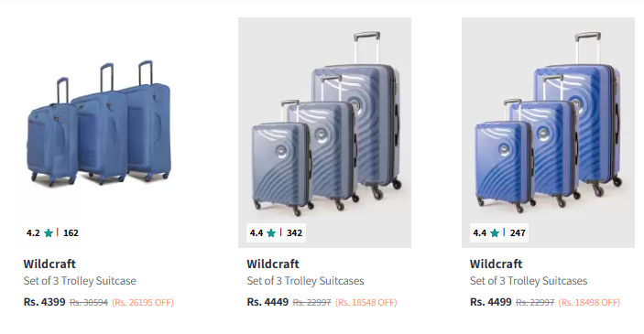
Task: Select the Trolley Suitcases title above Rs. 4499
Action: (529, 281)
